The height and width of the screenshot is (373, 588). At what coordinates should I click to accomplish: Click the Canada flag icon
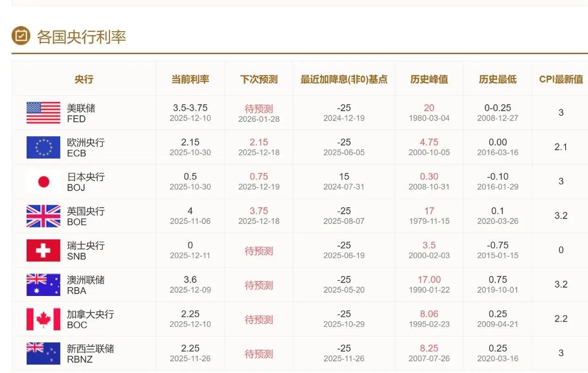[43, 319]
